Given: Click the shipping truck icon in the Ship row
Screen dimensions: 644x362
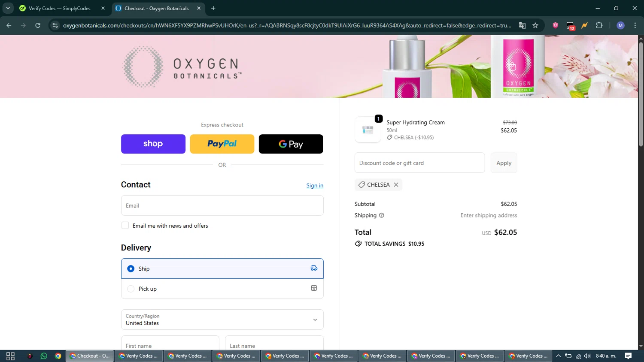Looking at the screenshot, I should (314, 268).
